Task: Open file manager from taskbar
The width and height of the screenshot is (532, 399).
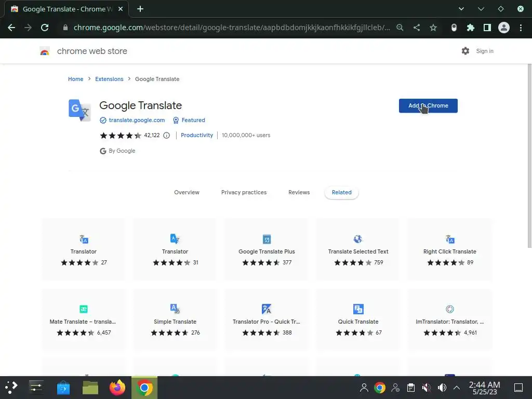Action: (90, 388)
